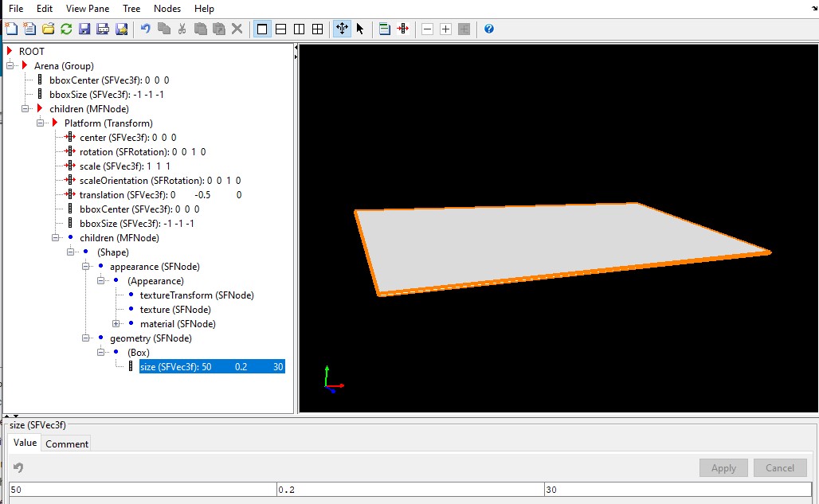Expand the material (SFNode) node
This screenshot has width=819, height=504.
click(x=116, y=324)
